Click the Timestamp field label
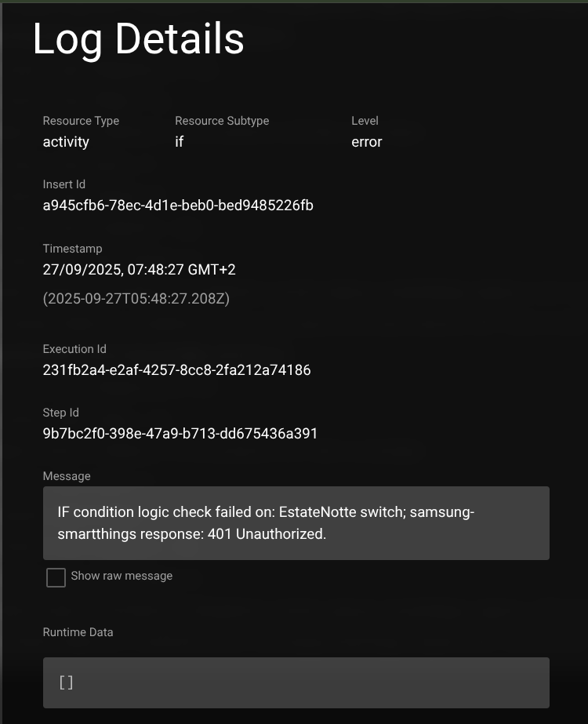 click(72, 249)
